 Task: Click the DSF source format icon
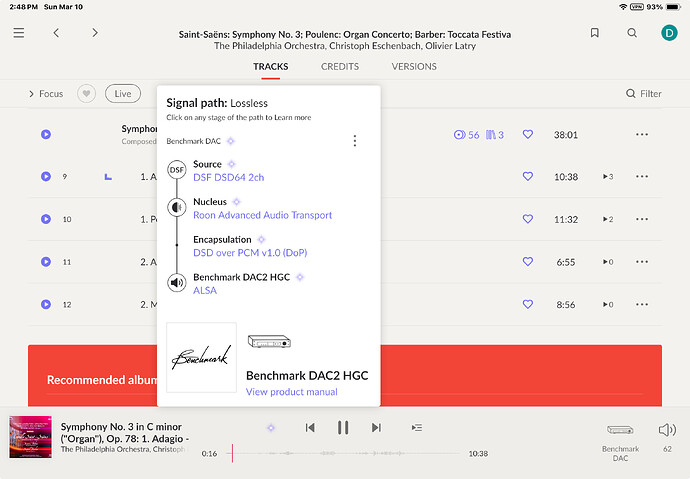pos(177,170)
